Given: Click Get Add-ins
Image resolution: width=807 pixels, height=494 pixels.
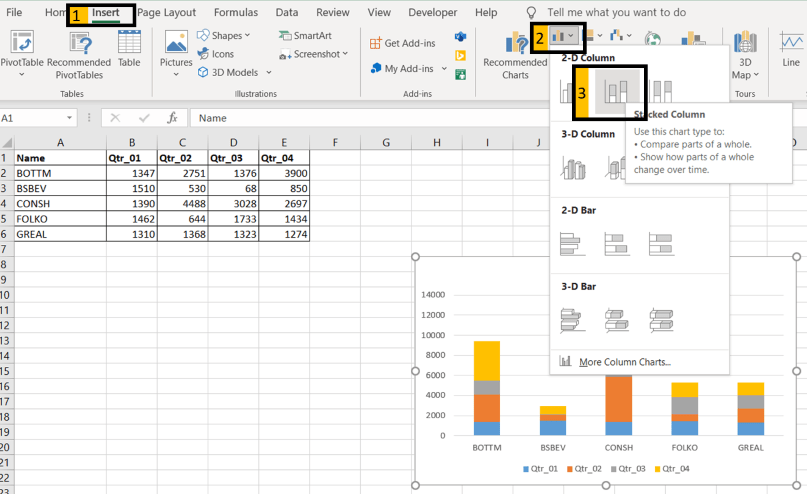Looking at the screenshot, I should point(402,43).
